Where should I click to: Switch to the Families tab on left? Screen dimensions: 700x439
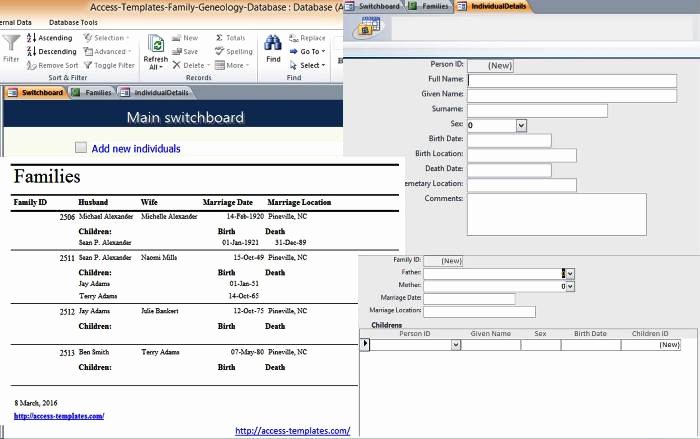point(92,92)
